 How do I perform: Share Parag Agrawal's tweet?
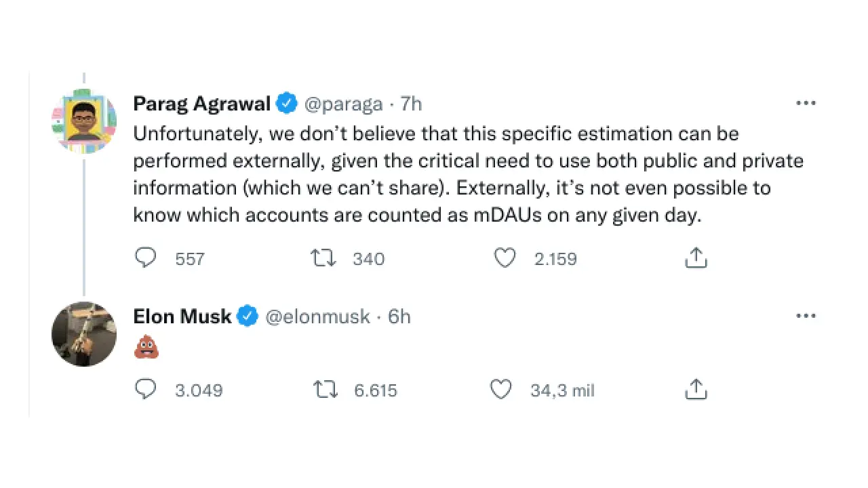click(x=696, y=258)
